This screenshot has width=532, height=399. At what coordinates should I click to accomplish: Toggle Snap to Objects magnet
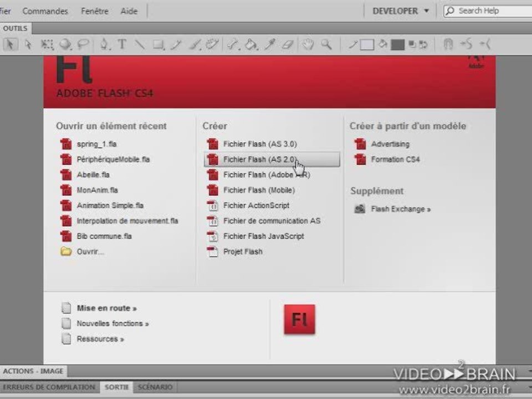pyautogui.click(x=448, y=44)
